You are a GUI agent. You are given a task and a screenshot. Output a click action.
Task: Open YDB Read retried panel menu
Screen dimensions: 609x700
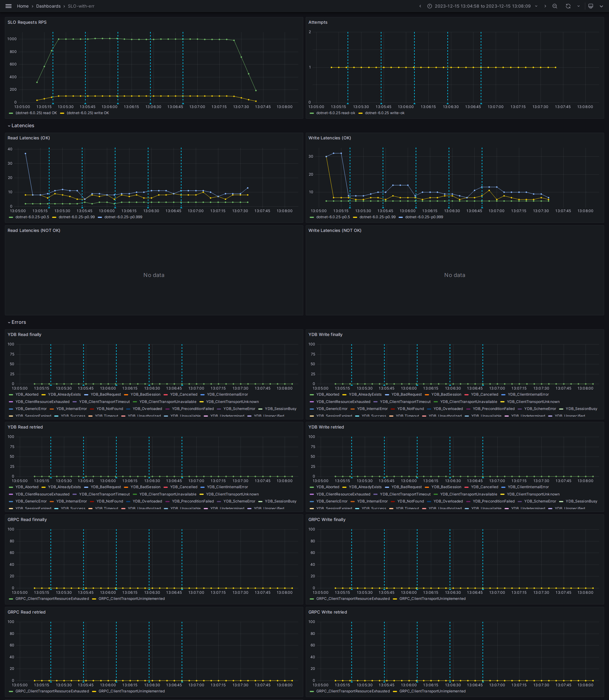(x=25, y=427)
